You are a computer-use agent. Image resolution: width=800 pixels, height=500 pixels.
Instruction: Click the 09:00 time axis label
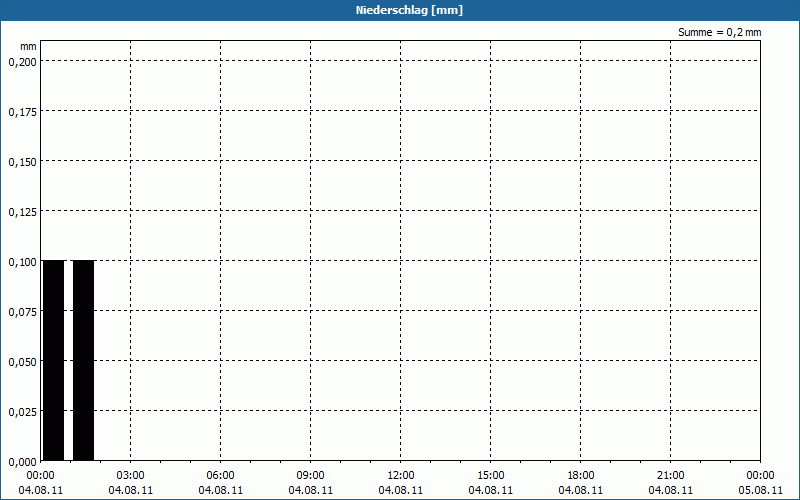click(x=310, y=476)
